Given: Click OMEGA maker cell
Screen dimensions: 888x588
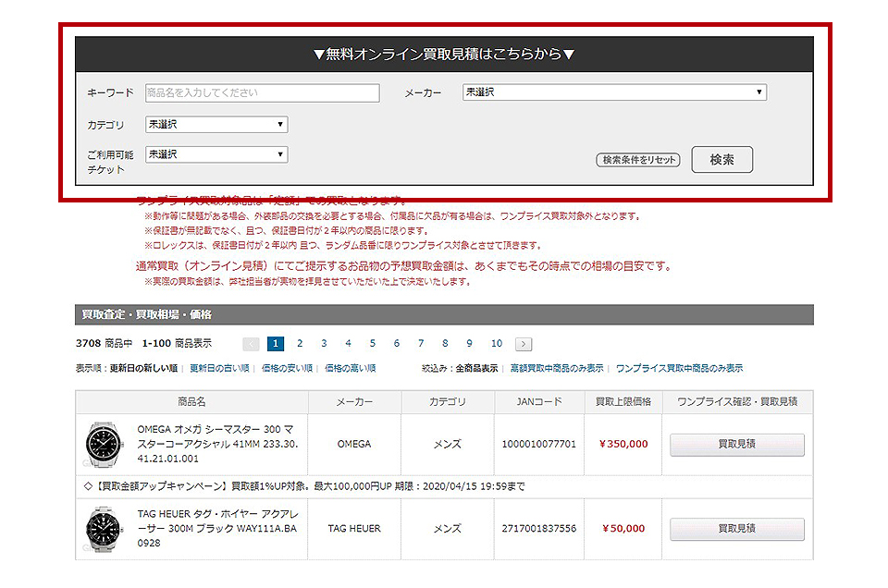Looking at the screenshot, I should (x=354, y=445).
